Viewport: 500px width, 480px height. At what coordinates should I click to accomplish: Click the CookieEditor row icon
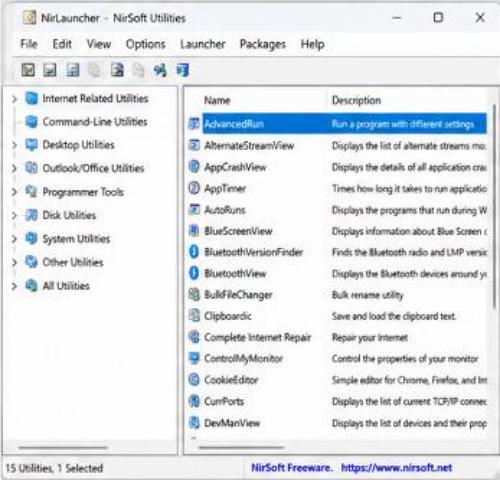click(194, 380)
